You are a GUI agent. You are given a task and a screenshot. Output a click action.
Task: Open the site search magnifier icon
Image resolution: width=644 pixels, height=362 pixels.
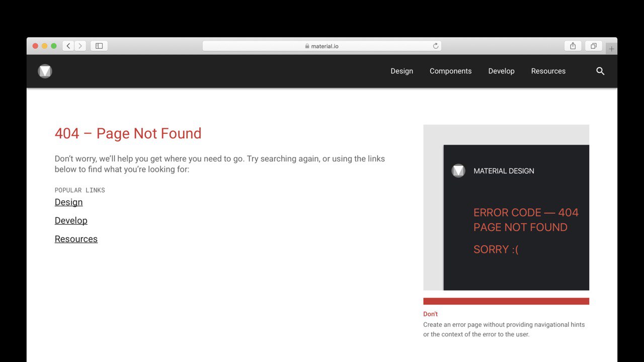click(x=600, y=71)
